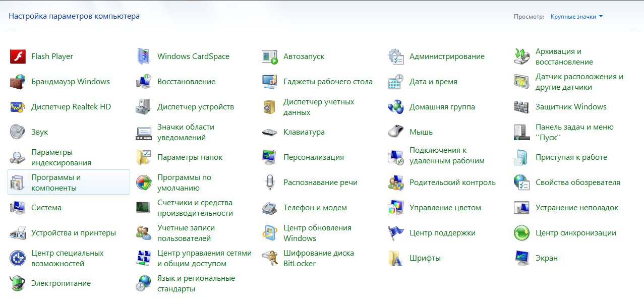Open Учетные записи пользователей icon
The height and width of the screenshot is (305, 644).
(x=144, y=233)
